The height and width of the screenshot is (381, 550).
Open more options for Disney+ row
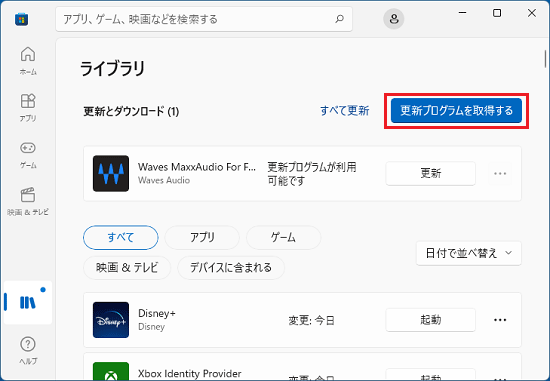(500, 320)
